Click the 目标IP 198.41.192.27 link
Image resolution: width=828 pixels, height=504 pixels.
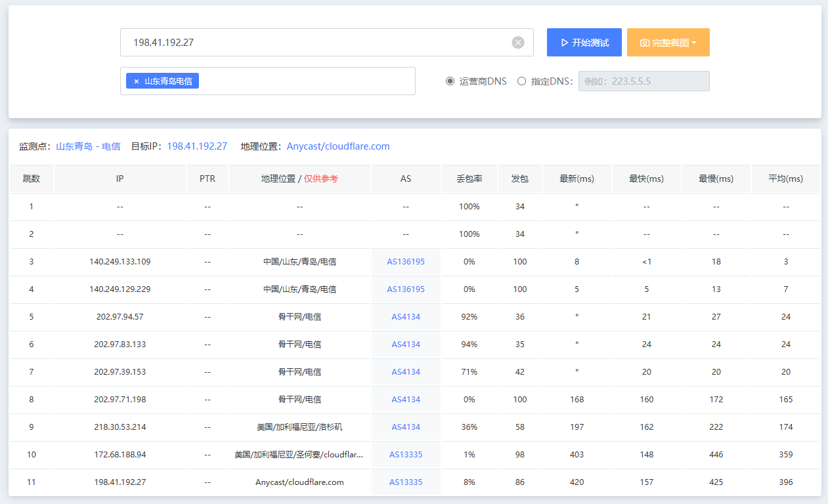coord(197,146)
